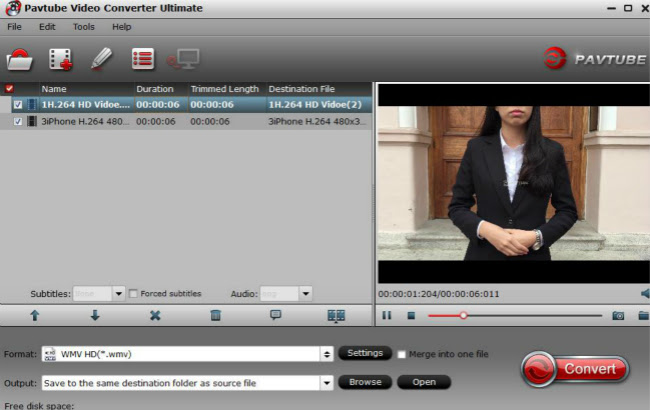This screenshot has width=650, height=410.
Task: Enable Merge into one file checkbox
Action: coord(401,355)
